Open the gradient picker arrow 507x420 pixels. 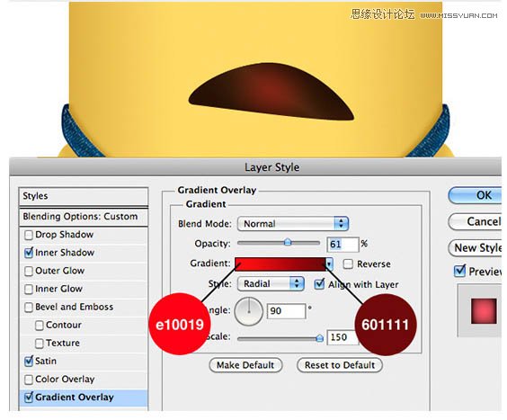pos(329,264)
